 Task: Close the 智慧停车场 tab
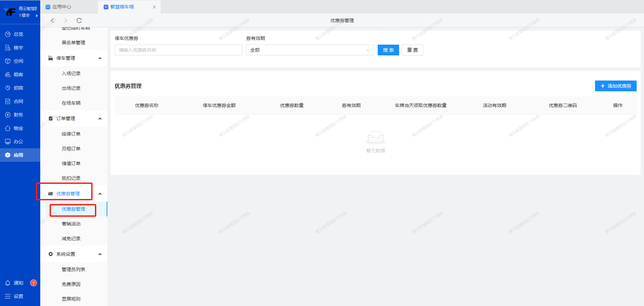pyautogui.click(x=154, y=7)
